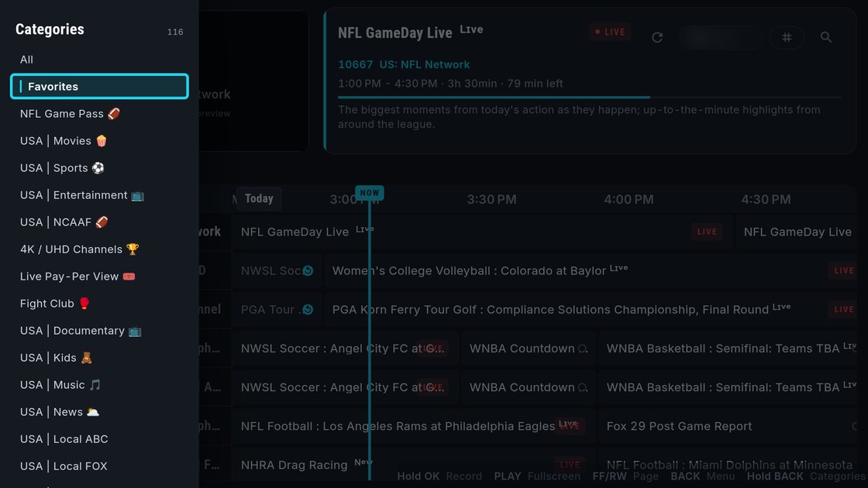Pick USA | Entertainment category
This screenshot has width=868, height=488.
click(100, 194)
